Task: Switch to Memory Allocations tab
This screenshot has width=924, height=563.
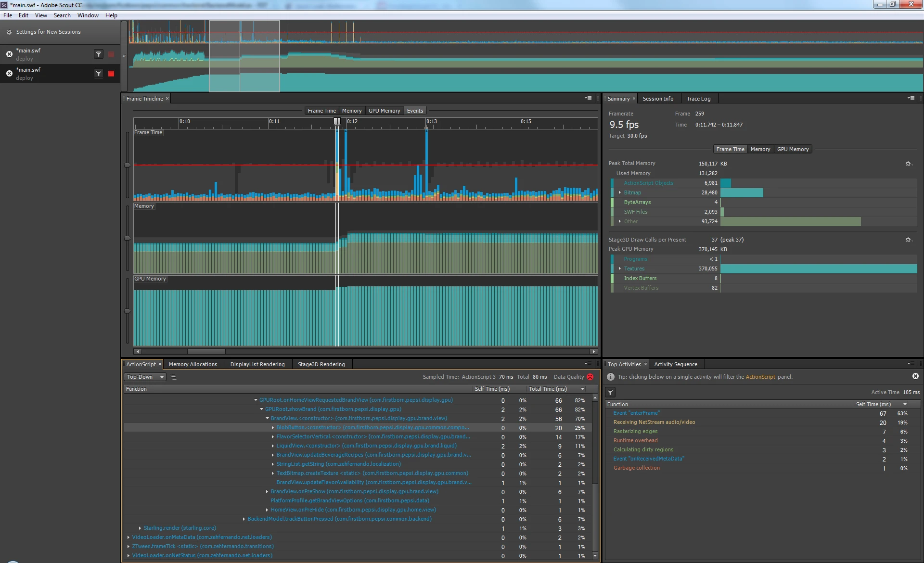Action: pyautogui.click(x=193, y=364)
